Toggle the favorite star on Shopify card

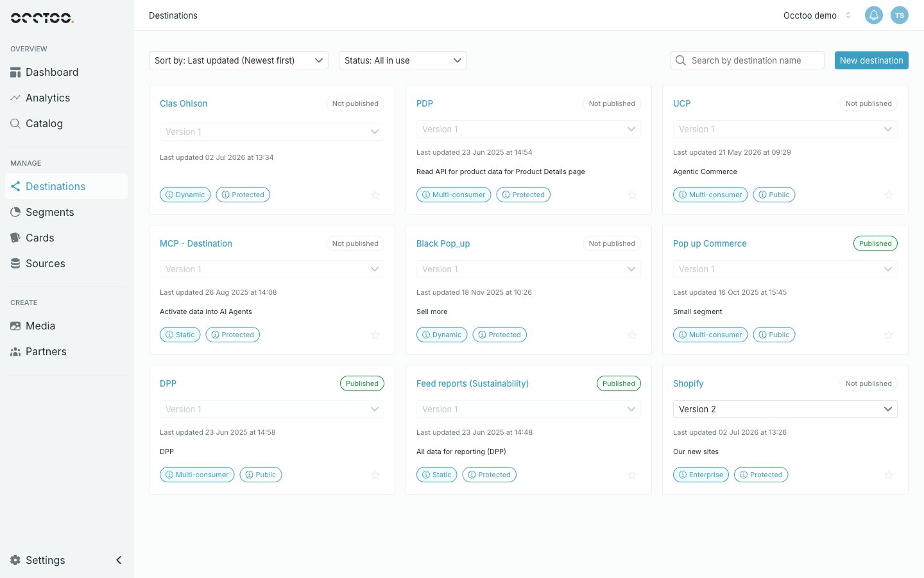coord(889,475)
